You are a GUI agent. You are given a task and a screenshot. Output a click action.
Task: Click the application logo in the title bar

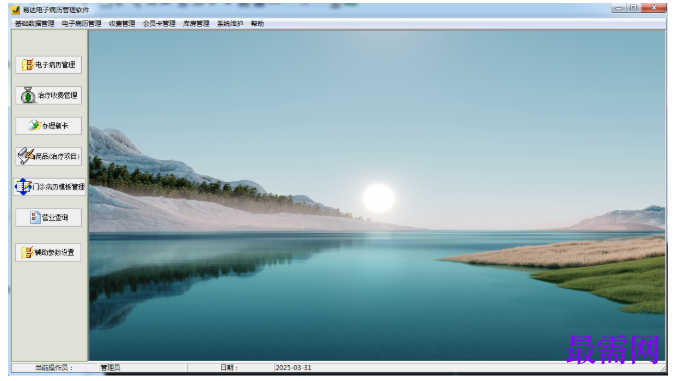[16, 10]
